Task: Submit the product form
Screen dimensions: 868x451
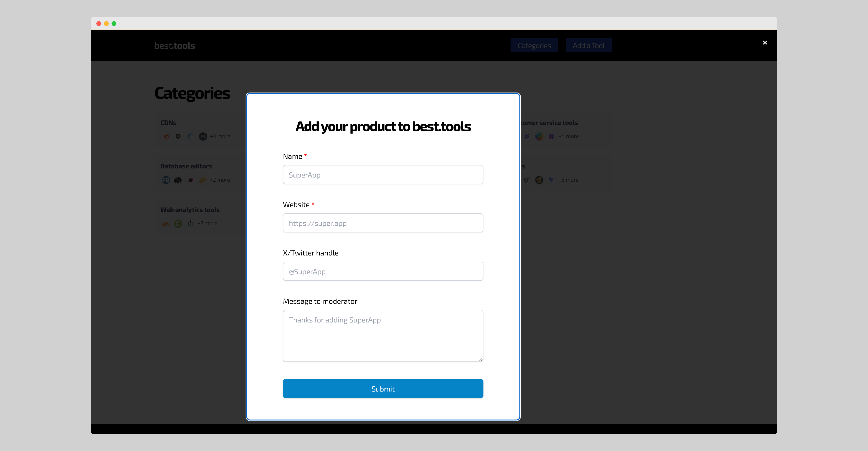Action: click(383, 388)
